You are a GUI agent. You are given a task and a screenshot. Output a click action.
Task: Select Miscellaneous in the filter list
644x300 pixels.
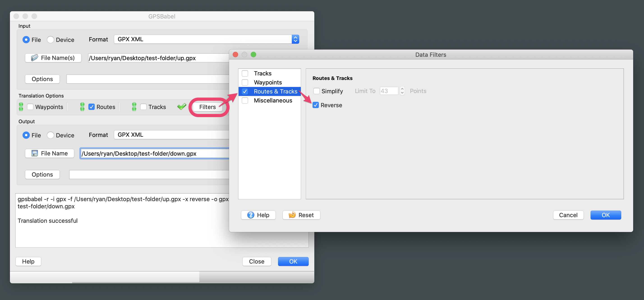273,100
